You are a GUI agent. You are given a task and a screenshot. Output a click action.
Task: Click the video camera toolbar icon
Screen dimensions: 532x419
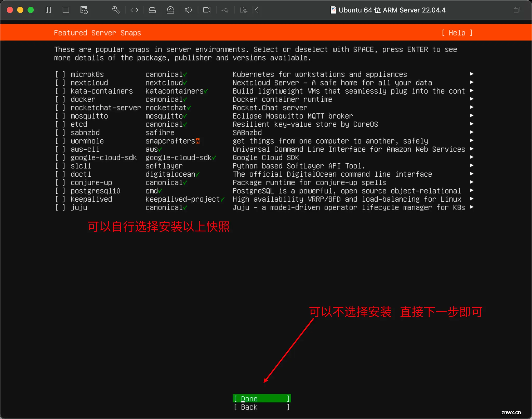click(x=207, y=10)
